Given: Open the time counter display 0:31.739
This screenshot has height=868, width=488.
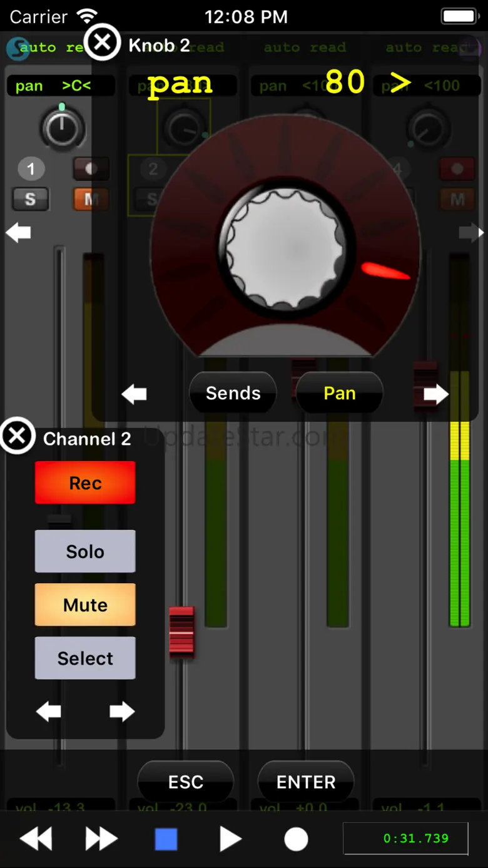Looking at the screenshot, I should tap(405, 839).
